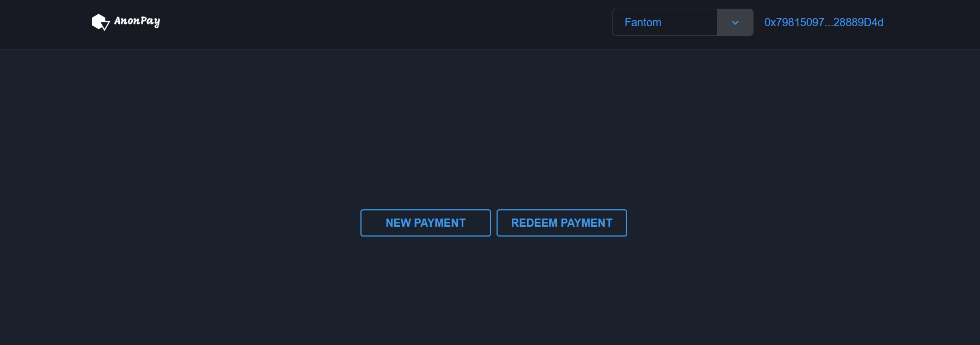Expand the Fantom network dropdown list
Image resolution: width=980 pixels, height=345 pixels.
point(682,22)
